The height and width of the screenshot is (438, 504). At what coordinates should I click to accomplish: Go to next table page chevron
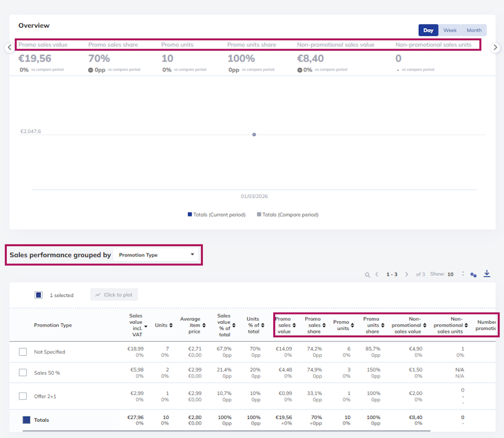pos(407,274)
